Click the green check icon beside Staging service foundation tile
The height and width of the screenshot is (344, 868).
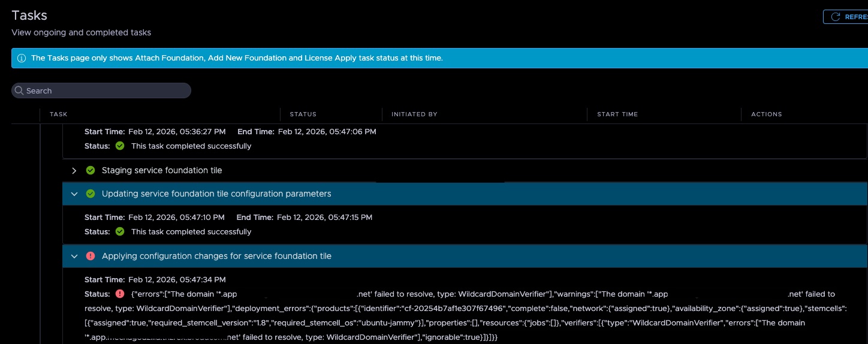click(91, 170)
